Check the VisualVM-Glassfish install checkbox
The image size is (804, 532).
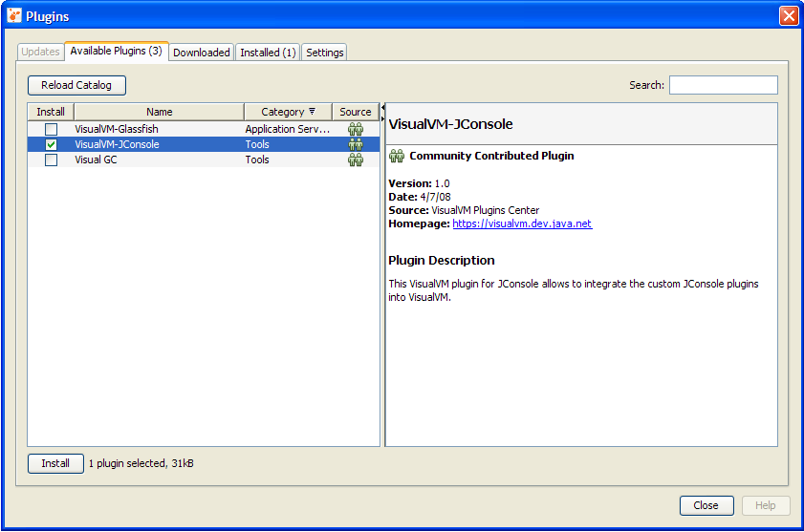point(51,129)
